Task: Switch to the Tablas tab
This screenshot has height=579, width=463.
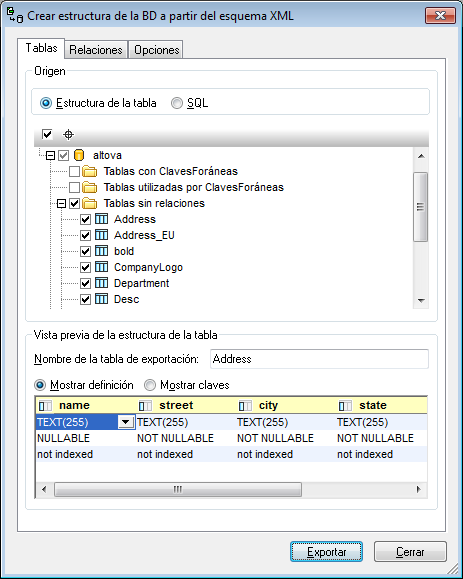Action: [x=41, y=48]
